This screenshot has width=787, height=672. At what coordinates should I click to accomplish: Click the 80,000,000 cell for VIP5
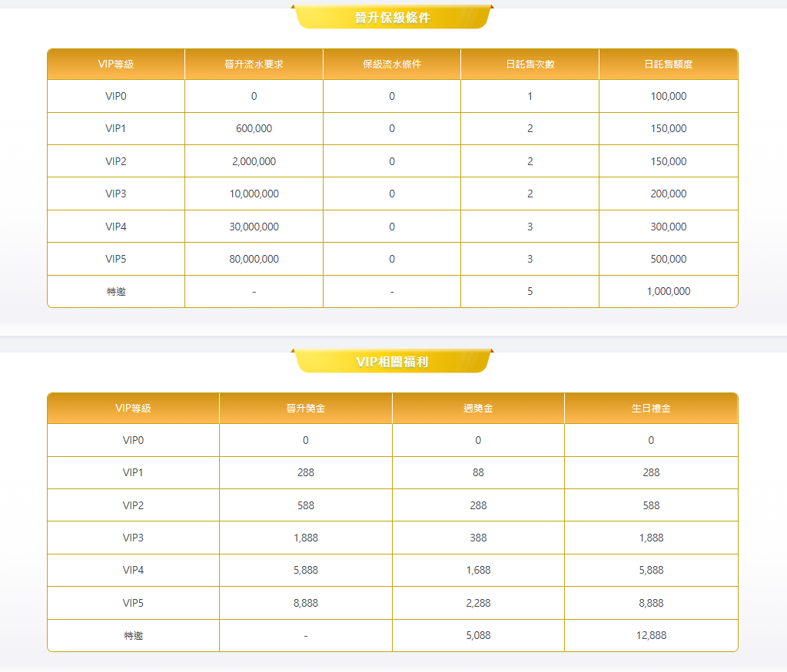tap(254, 259)
